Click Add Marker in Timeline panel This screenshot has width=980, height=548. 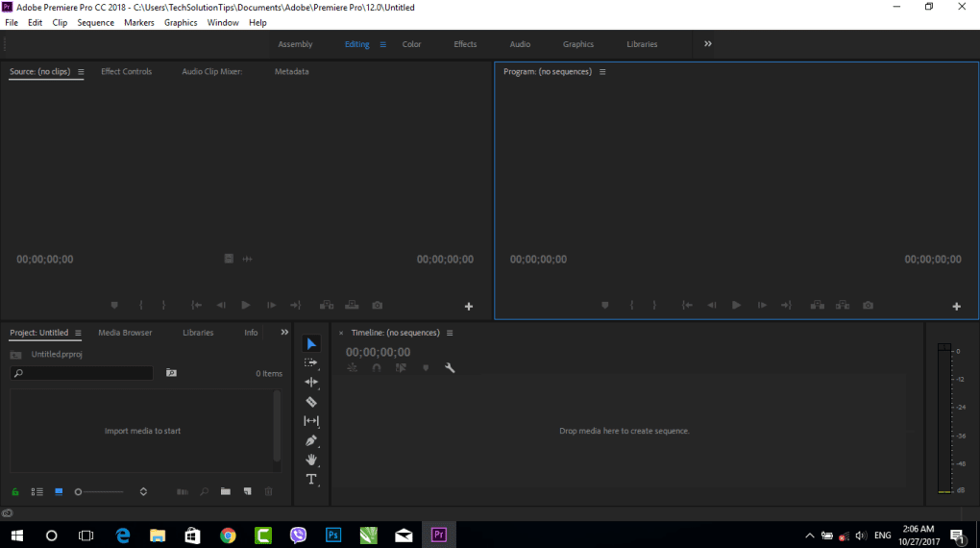(x=426, y=368)
